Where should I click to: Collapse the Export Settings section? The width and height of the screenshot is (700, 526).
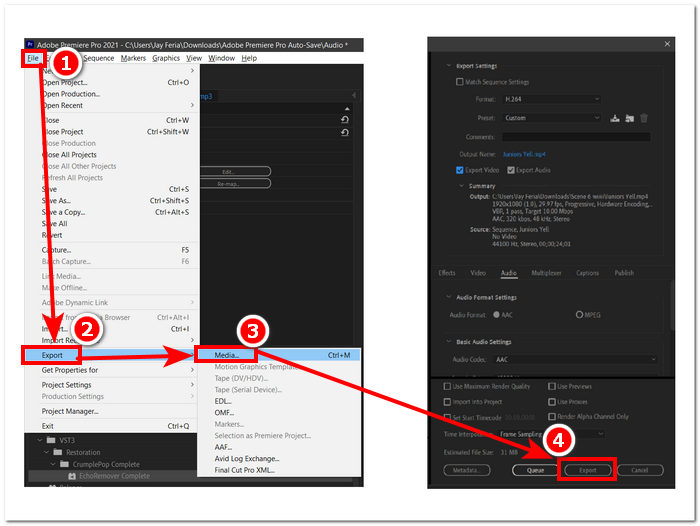(449, 66)
